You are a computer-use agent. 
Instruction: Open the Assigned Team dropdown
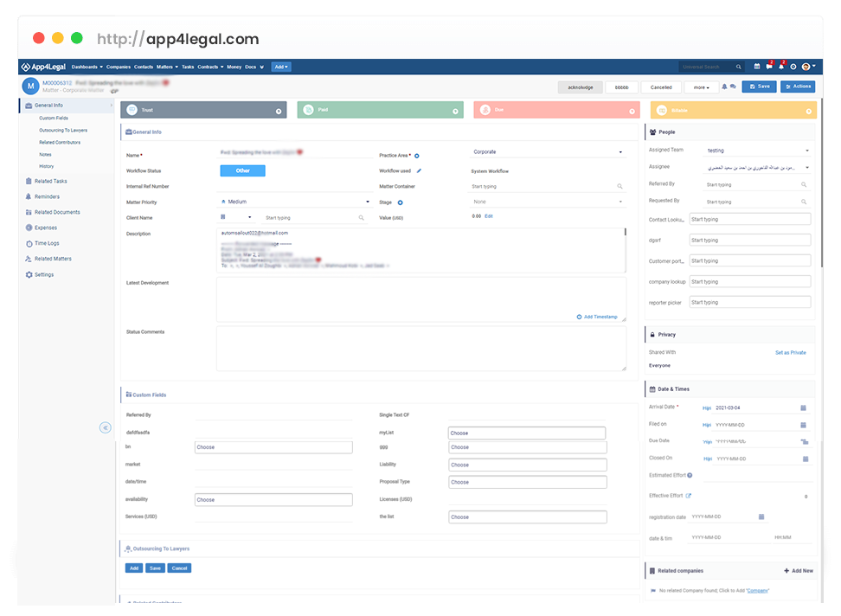[x=757, y=151]
